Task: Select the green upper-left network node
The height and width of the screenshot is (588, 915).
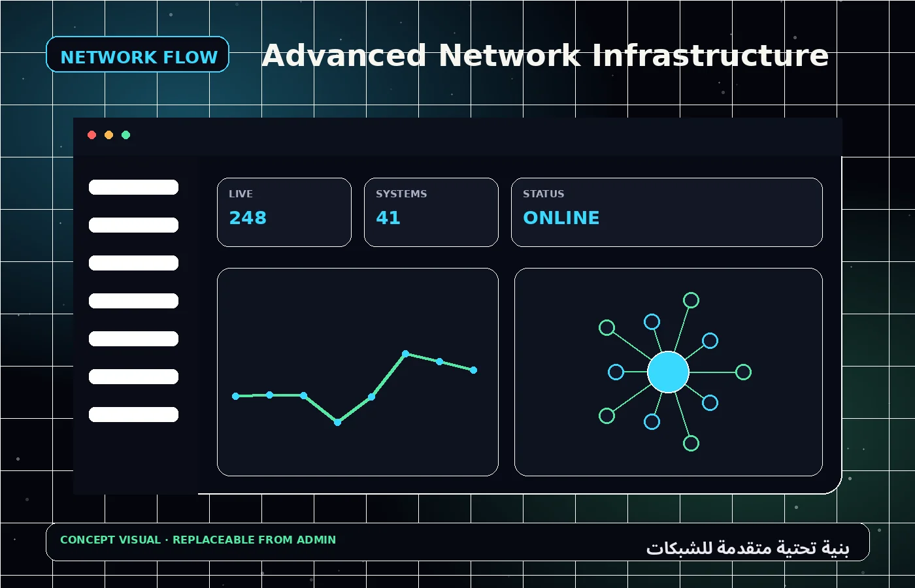Action: point(607,327)
